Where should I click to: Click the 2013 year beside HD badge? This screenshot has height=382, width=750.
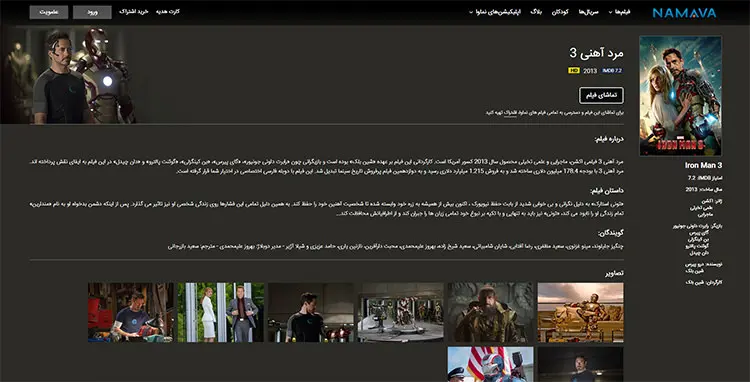pyautogui.click(x=590, y=71)
